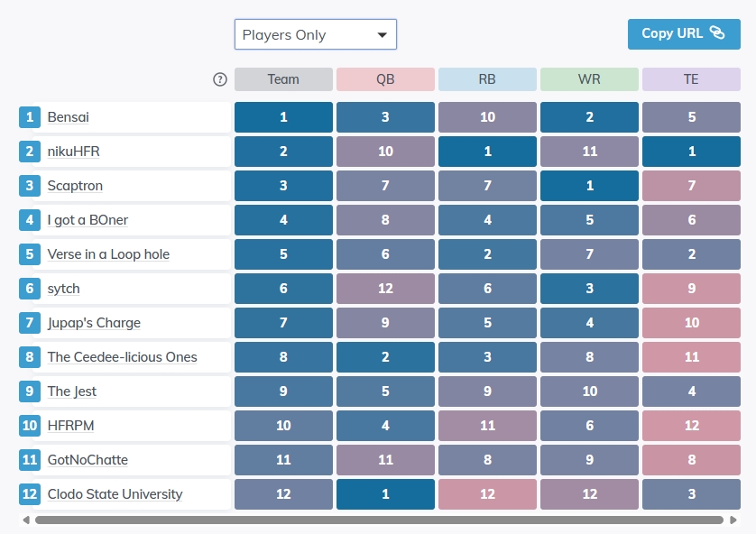
Task: Click the TE column header
Action: click(x=690, y=79)
